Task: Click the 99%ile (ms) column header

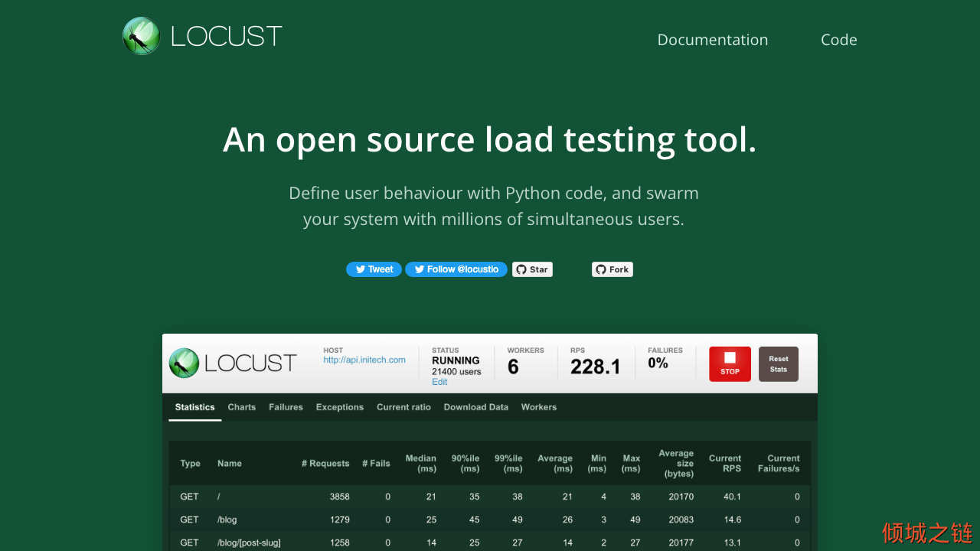Action: (508, 463)
